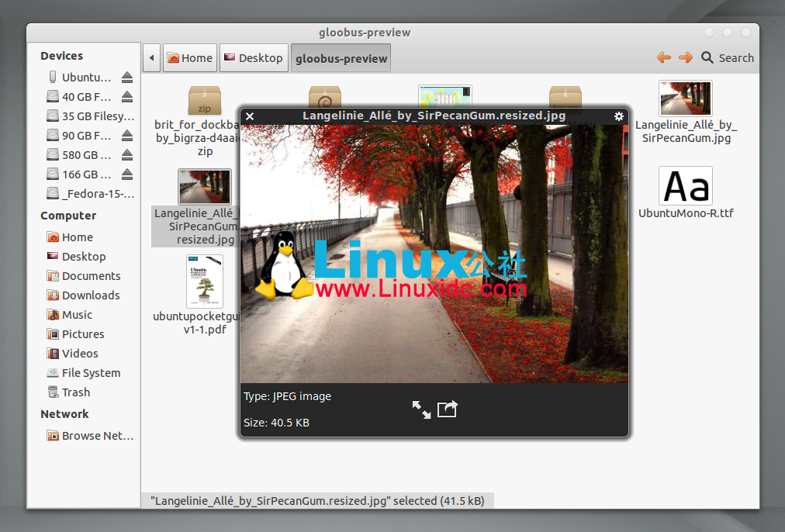The width and height of the screenshot is (785, 532).
Task: Select ubuntupocketguide PDF file
Action: 205,282
